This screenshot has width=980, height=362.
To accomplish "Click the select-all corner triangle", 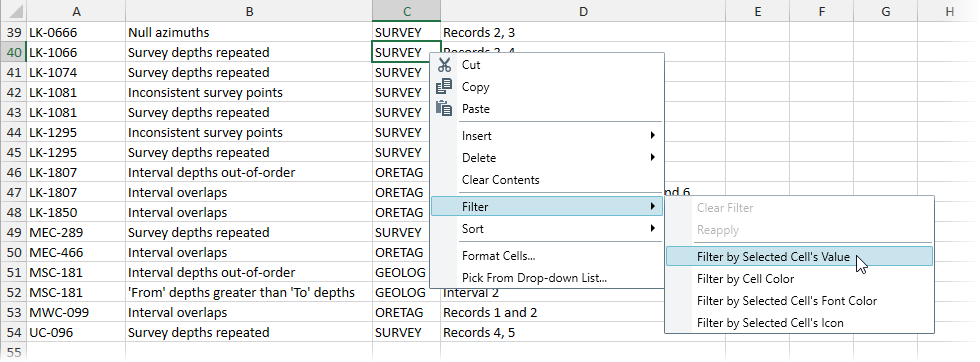I will pyautogui.click(x=12, y=11).
